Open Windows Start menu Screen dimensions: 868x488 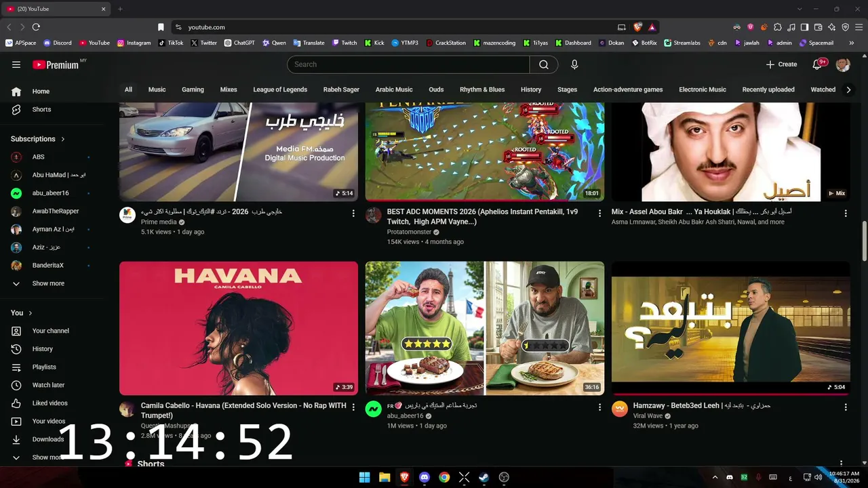click(364, 477)
